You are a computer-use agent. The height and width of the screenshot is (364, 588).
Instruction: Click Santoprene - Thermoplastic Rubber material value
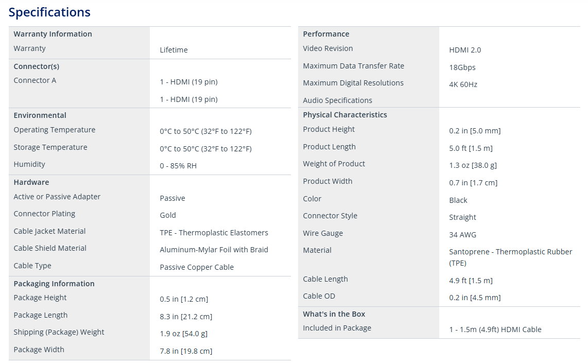coord(511,257)
